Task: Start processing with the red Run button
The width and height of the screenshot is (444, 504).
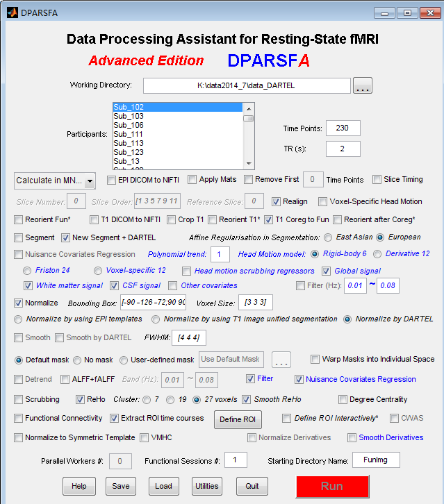Action: pyautogui.click(x=332, y=487)
